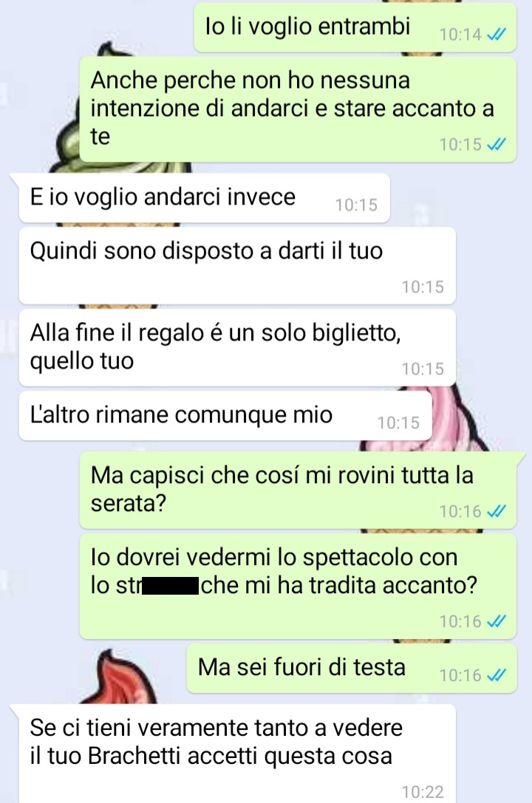The height and width of the screenshot is (803, 532).
Task: Select the message 'Io li voglio entrambi'
Action: click(x=355, y=27)
